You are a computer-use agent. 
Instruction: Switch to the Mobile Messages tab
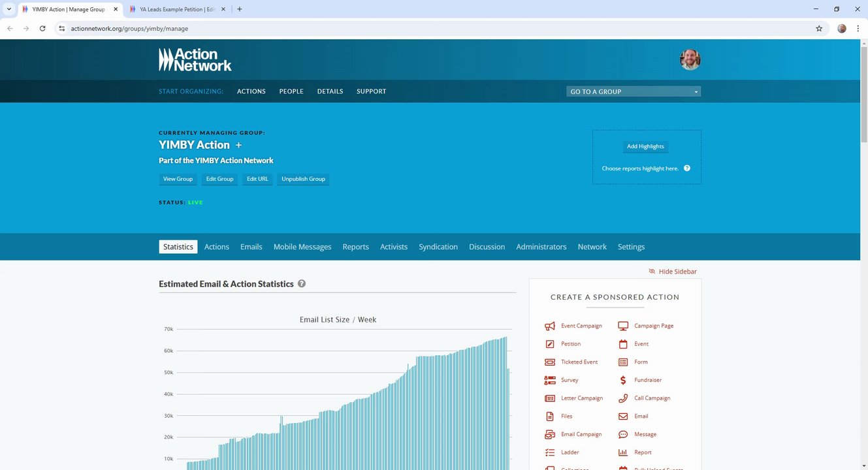[x=302, y=247]
